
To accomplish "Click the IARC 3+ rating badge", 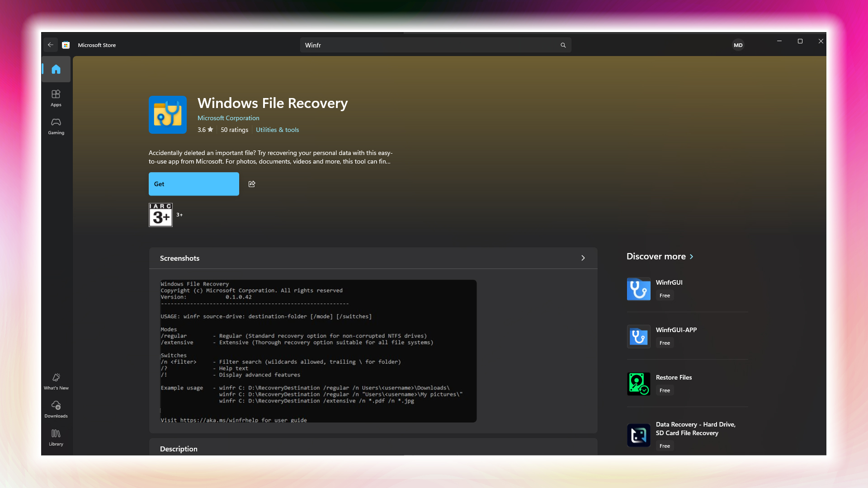I will [x=160, y=215].
